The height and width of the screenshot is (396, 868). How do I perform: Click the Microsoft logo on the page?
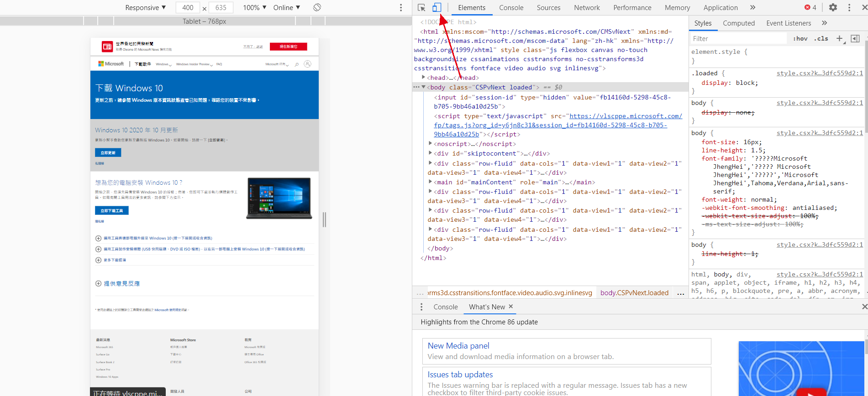coord(111,64)
